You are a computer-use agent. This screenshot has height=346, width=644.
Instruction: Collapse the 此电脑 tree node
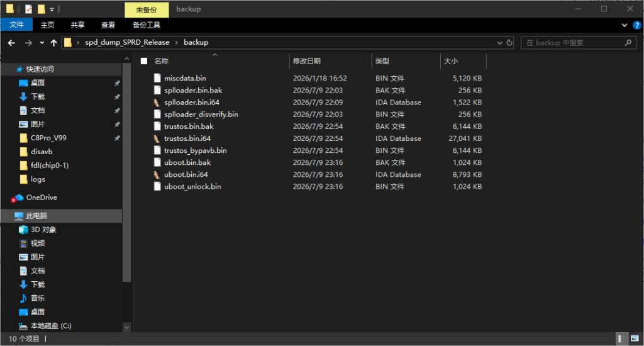pyautogui.click(x=8, y=216)
